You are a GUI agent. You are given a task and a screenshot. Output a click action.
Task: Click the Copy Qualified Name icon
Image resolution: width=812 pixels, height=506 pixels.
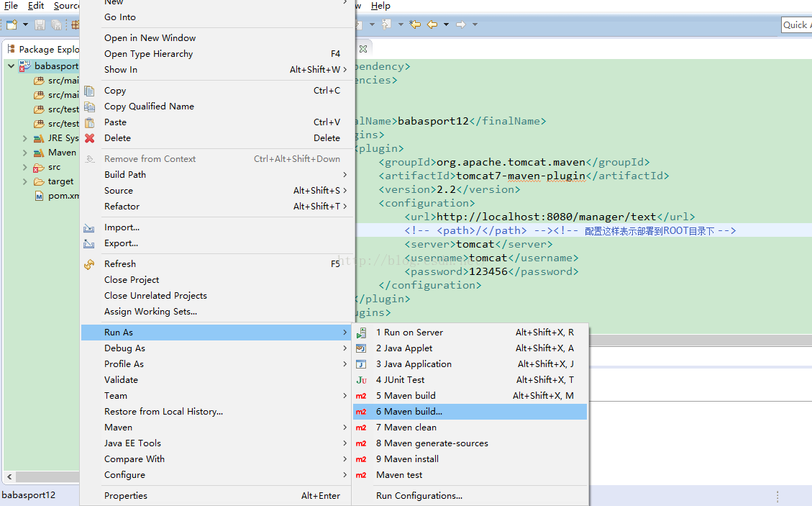click(90, 107)
